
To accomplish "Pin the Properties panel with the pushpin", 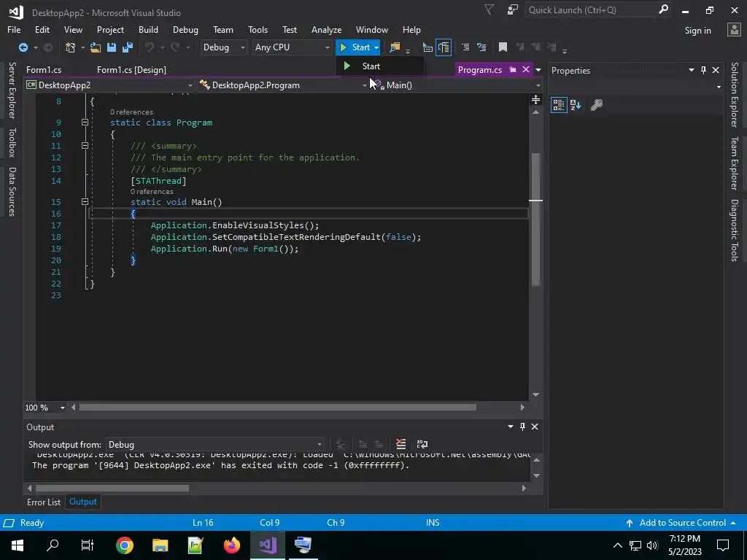I will [704, 70].
